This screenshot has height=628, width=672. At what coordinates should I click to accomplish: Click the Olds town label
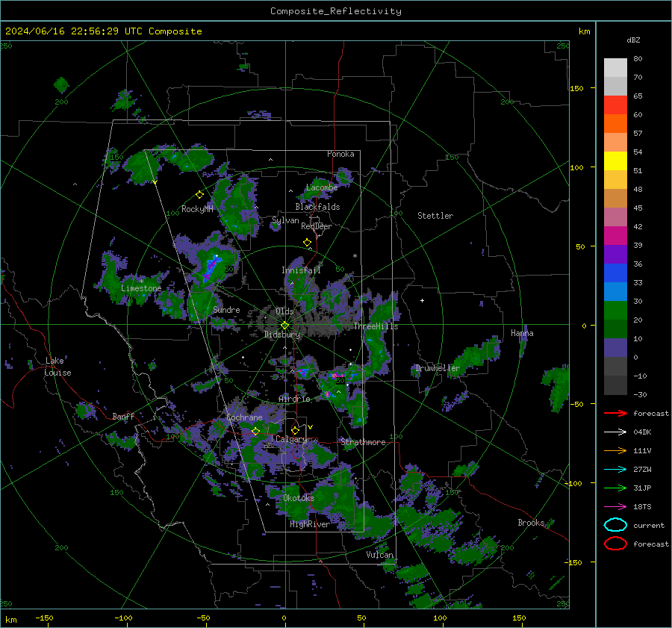pos(284,311)
